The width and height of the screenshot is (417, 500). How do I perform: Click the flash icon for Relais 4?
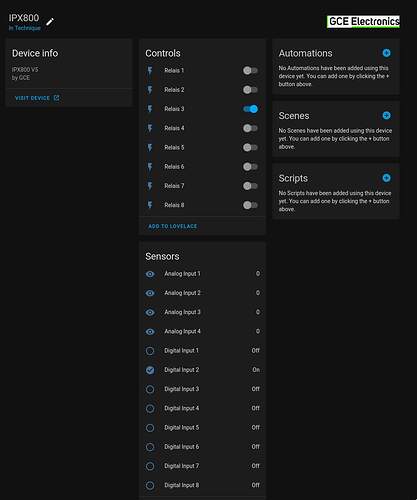coord(150,128)
